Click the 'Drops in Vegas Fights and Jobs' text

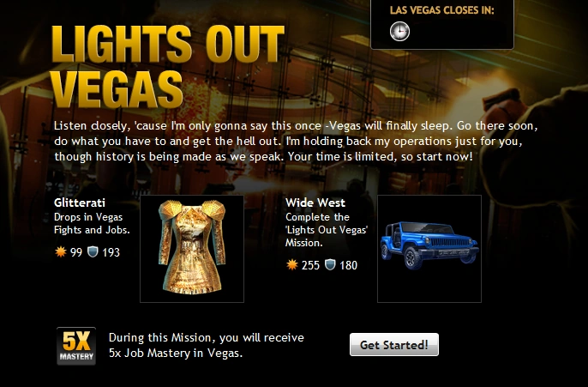coord(92,223)
